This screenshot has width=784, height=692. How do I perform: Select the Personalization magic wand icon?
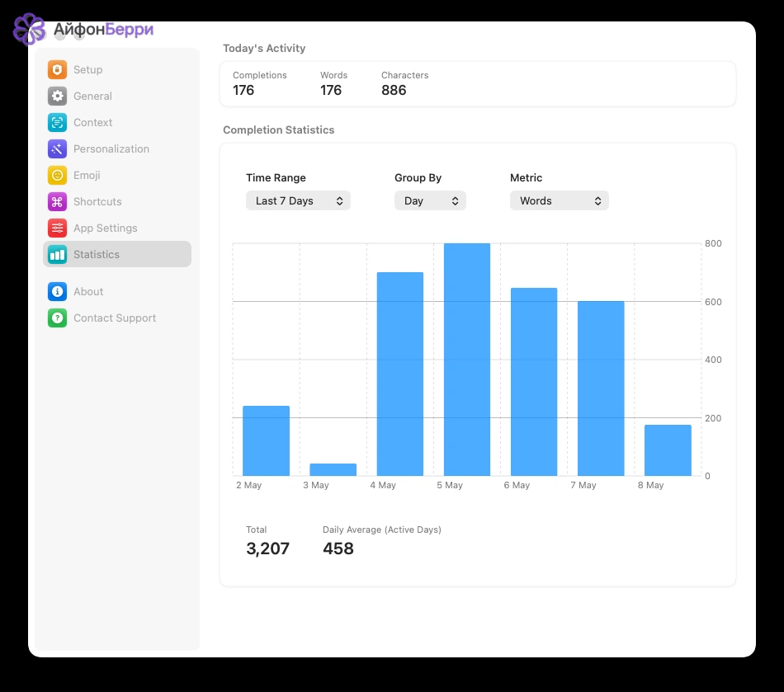tap(57, 149)
